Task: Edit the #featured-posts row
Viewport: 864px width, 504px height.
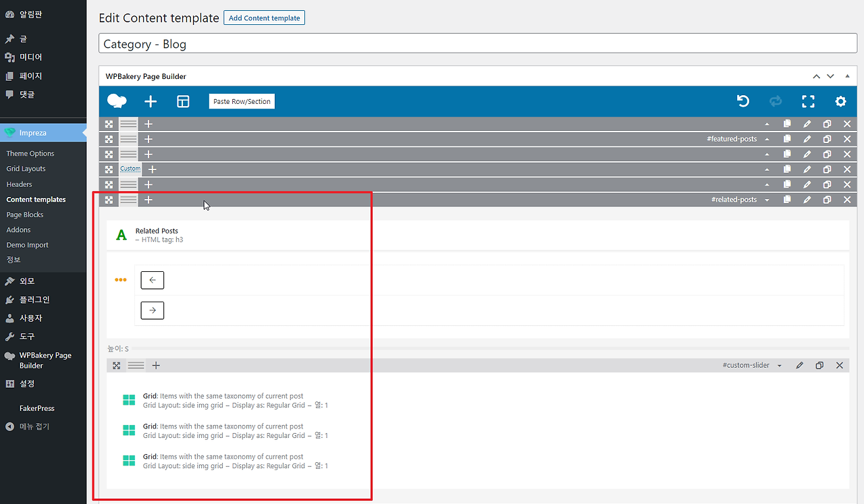Action: point(807,139)
